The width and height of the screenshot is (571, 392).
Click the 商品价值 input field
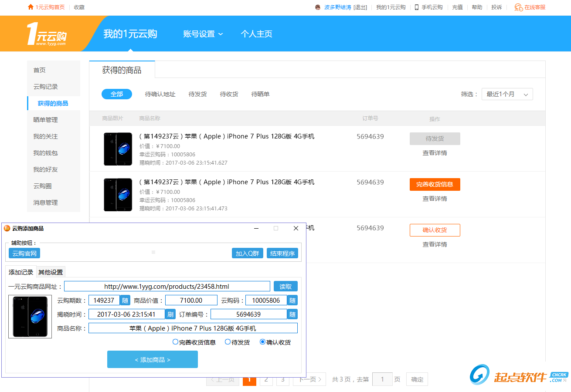(x=191, y=300)
